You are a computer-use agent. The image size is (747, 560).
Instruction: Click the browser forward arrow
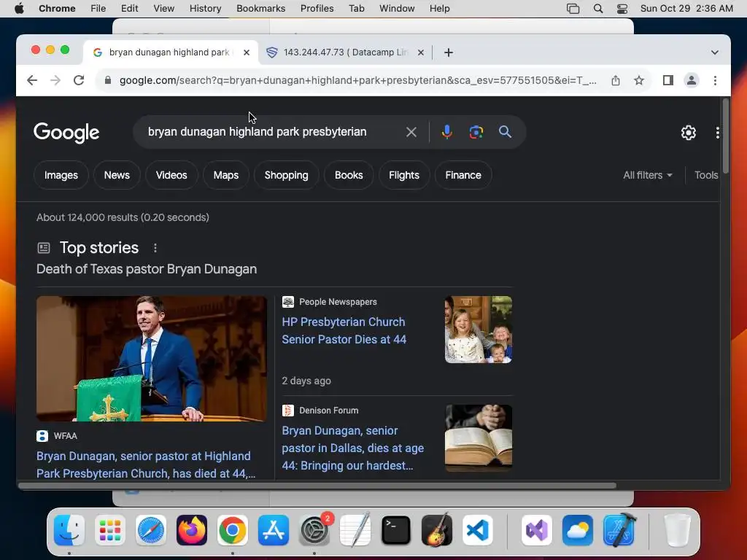[x=55, y=80]
